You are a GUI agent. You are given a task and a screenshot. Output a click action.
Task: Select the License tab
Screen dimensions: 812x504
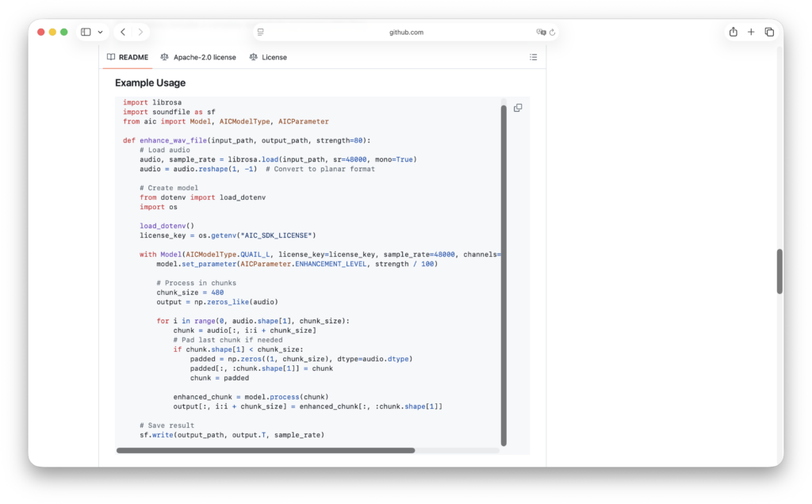coord(268,57)
